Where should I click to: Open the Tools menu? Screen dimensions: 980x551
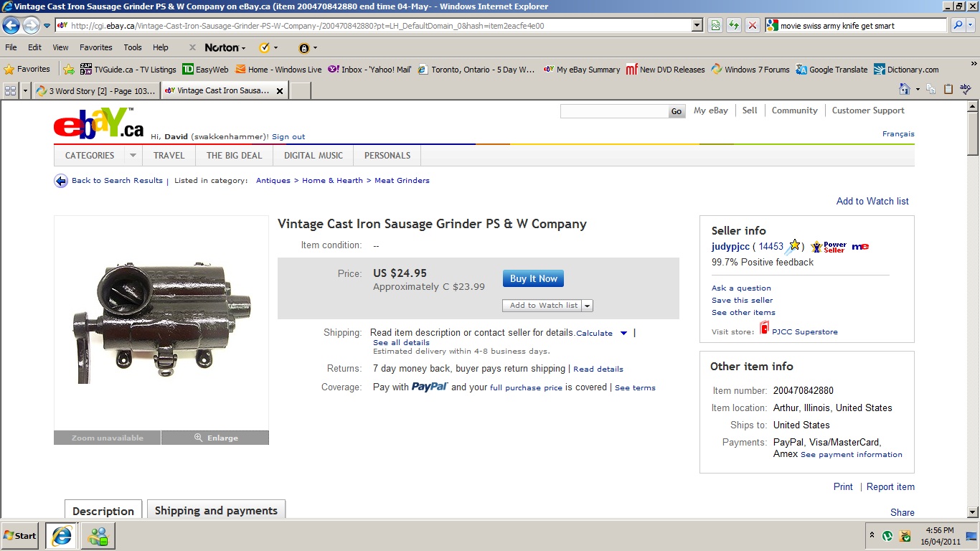click(133, 47)
